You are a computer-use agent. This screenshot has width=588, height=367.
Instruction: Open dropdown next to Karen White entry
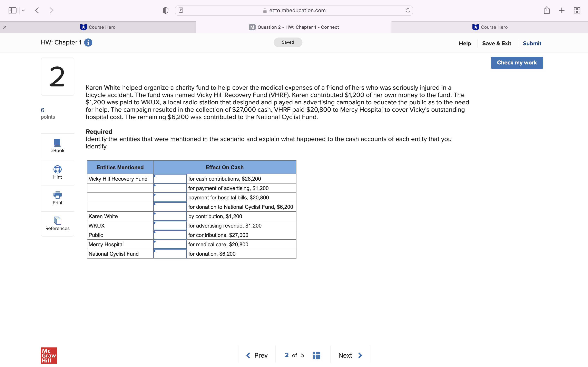pyautogui.click(x=170, y=216)
